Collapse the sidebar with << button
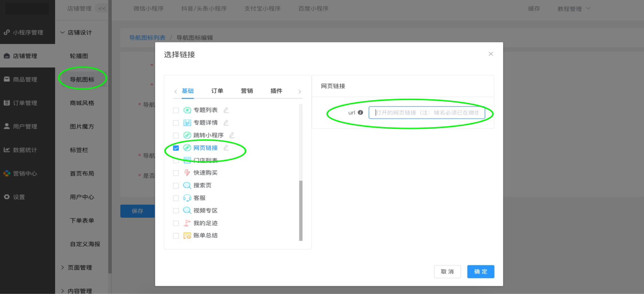644x294 pixels. click(x=102, y=9)
